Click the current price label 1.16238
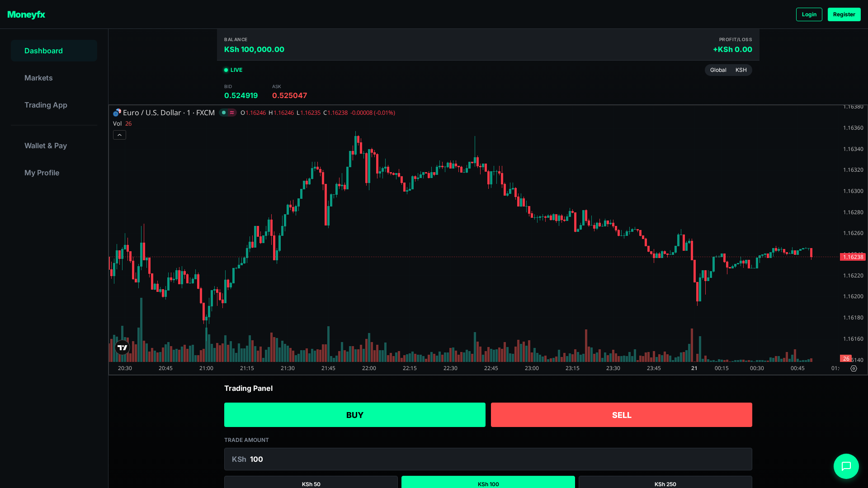Viewport: 868px width, 488px height. click(x=853, y=257)
